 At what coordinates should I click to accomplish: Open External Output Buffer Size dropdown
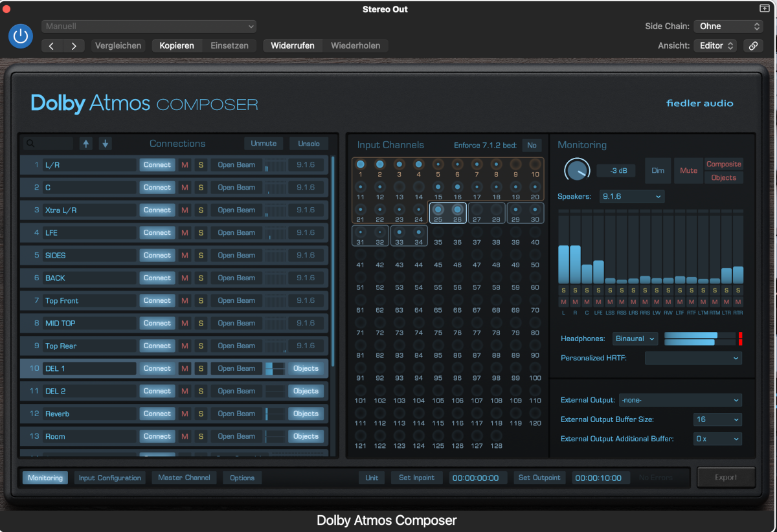pyautogui.click(x=717, y=419)
